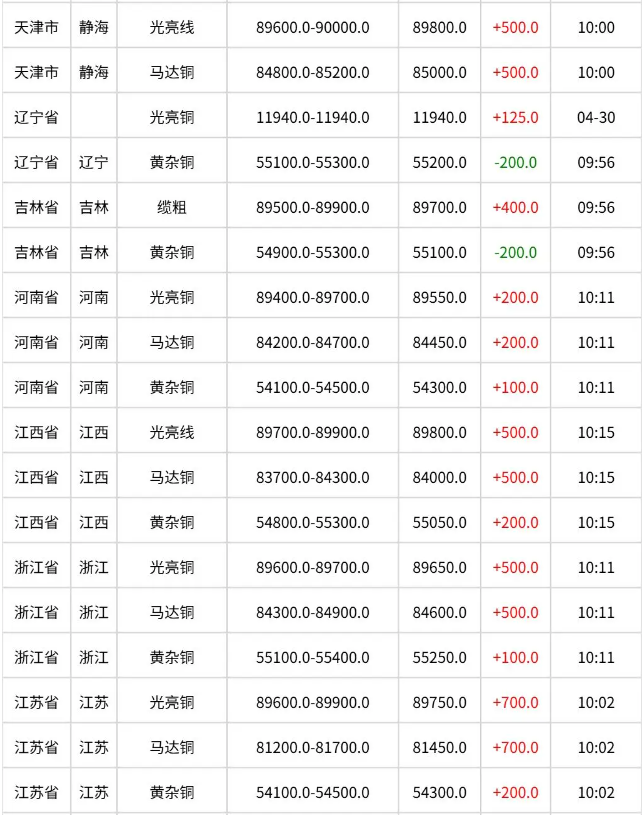
Task: Select the 89650.0 average price
Action: 439,568
